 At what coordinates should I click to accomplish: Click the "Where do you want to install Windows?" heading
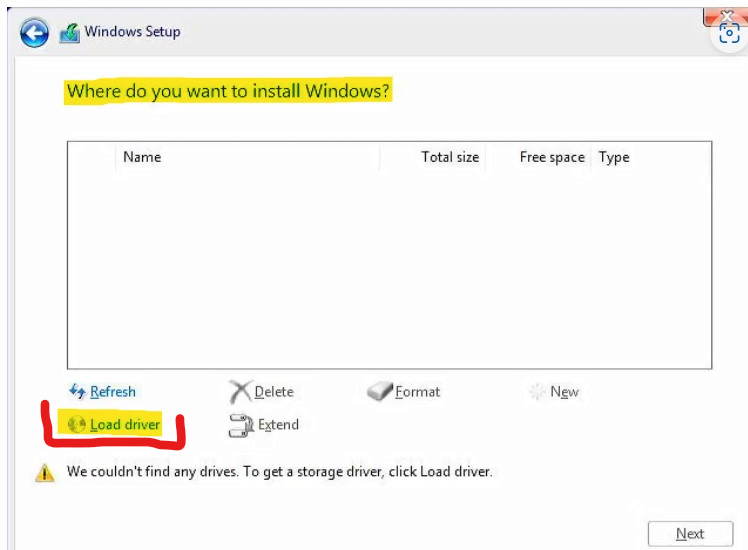(228, 91)
